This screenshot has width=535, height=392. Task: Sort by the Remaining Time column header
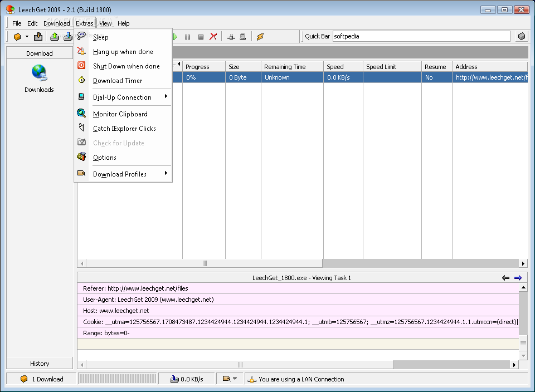292,67
